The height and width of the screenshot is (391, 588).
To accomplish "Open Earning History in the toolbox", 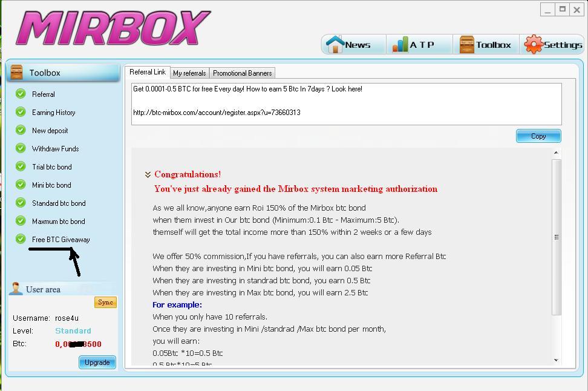I will pos(54,112).
